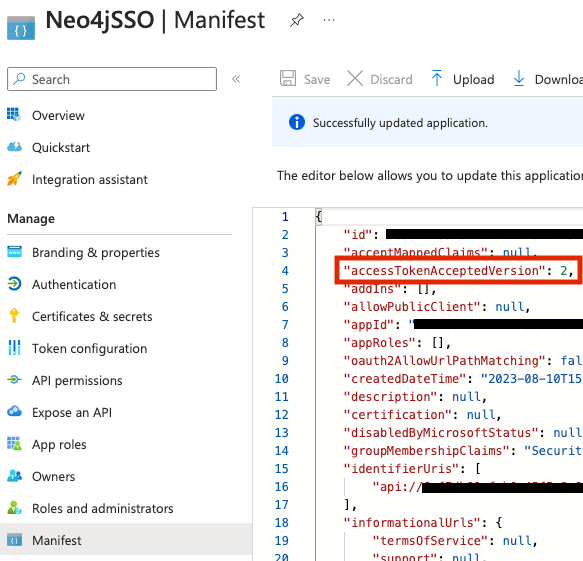Open the Authentication section

pos(74,284)
